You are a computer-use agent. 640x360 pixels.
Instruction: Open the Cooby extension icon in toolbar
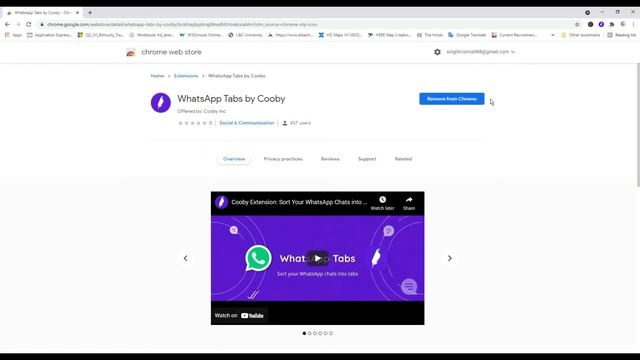pyautogui.click(x=601, y=24)
